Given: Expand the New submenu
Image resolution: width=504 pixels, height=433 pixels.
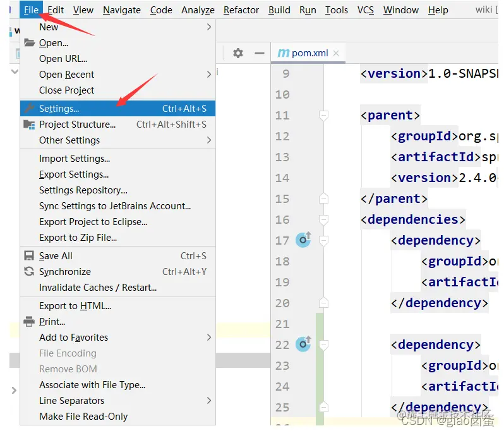Looking at the screenshot, I should click(117, 27).
